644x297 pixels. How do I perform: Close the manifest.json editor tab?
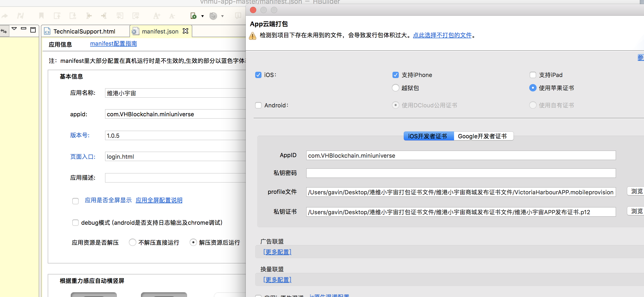[185, 31]
